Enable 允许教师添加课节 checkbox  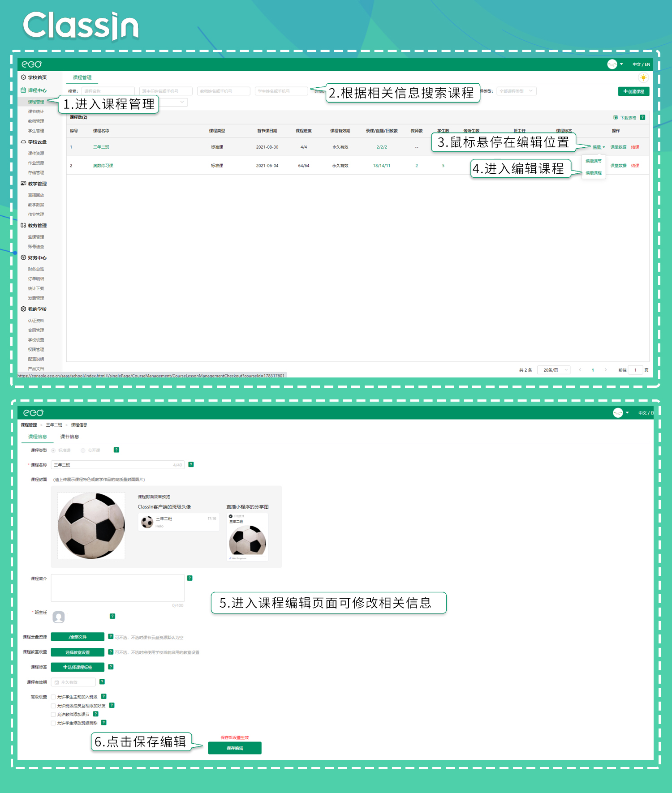point(53,714)
